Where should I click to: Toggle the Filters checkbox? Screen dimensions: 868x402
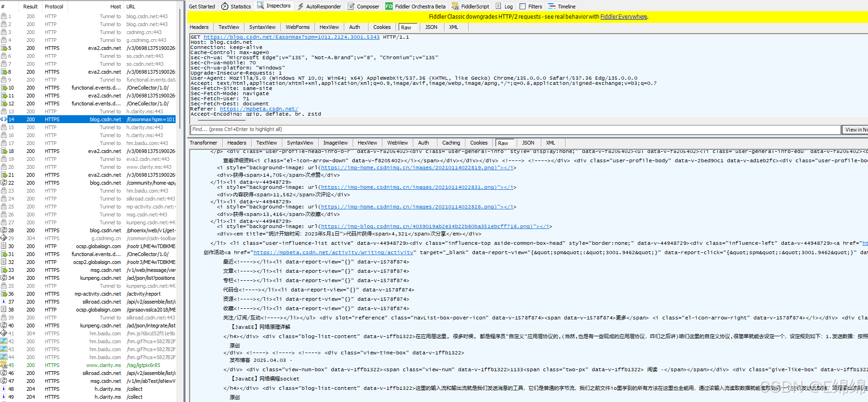pyautogui.click(x=523, y=6)
